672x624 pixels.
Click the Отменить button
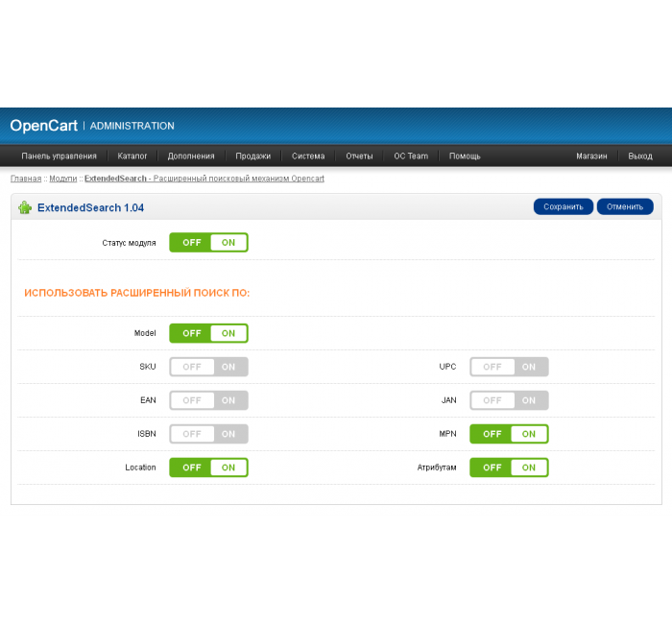(x=625, y=206)
